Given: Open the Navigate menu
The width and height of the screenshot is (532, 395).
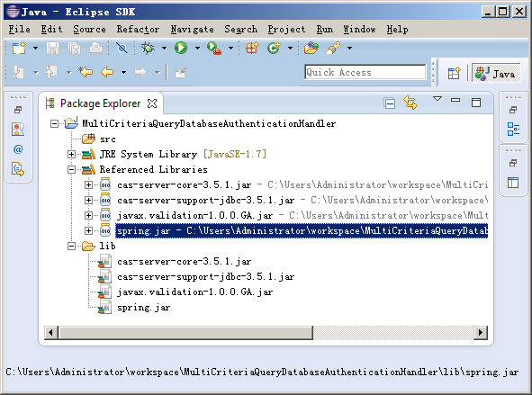Looking at the screenshot, I should click(x=192, y=30).
